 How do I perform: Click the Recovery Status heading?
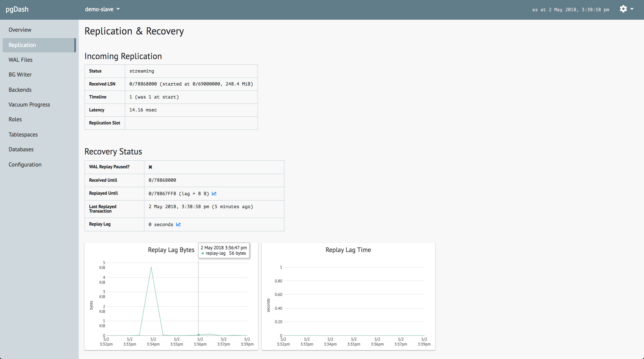click(x=113, y=152)
